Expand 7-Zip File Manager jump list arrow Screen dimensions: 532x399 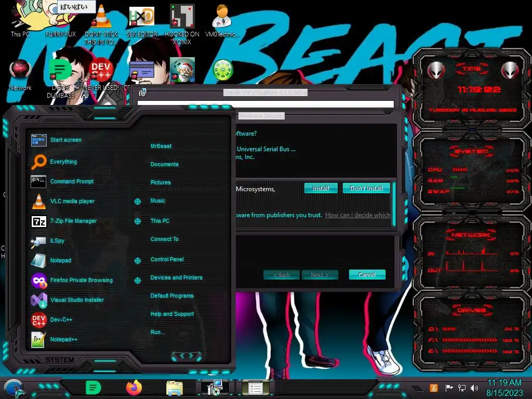coord(137,221)
